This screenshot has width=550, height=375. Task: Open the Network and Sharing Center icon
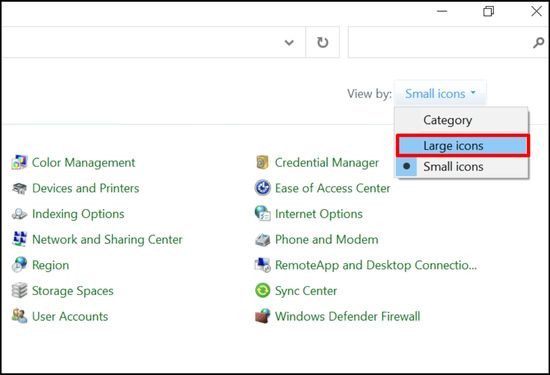[19, 239]
